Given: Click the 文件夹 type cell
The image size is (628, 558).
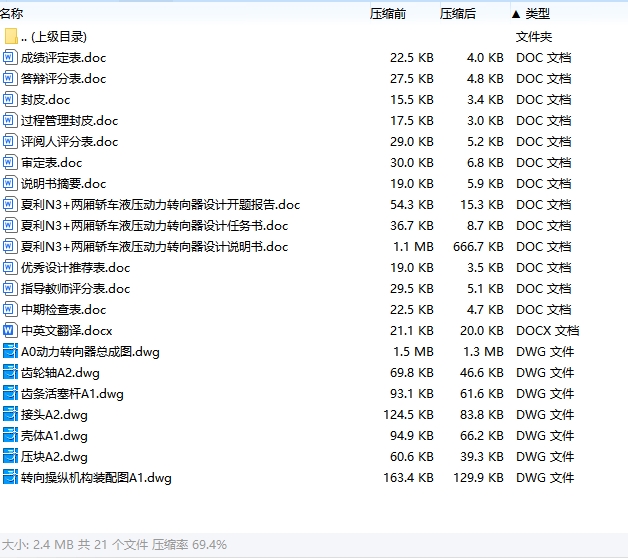Looking at the screenshot, I should 534,37.
